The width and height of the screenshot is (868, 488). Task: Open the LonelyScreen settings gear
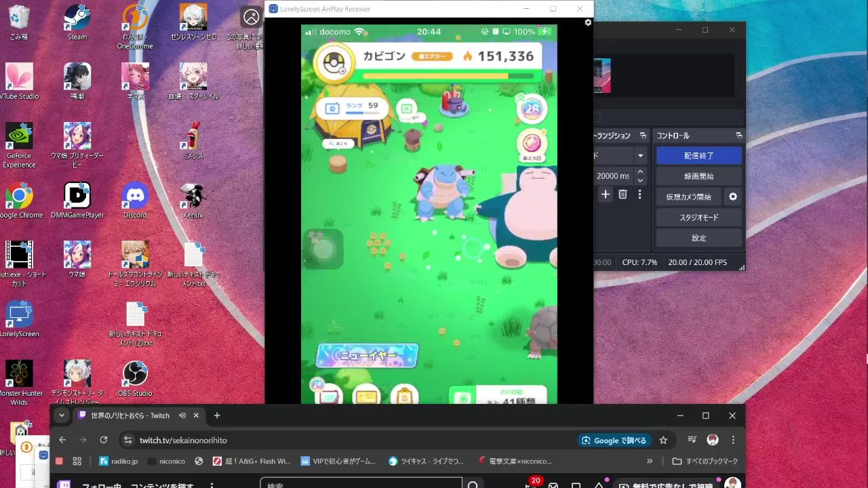coord(588,22)
